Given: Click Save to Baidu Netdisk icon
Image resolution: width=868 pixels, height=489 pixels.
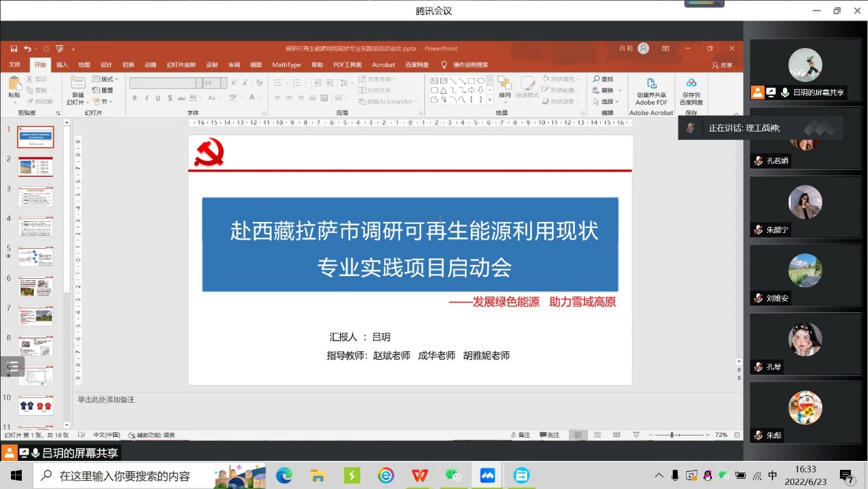Looking at the screenshot, I should point(691,85).
